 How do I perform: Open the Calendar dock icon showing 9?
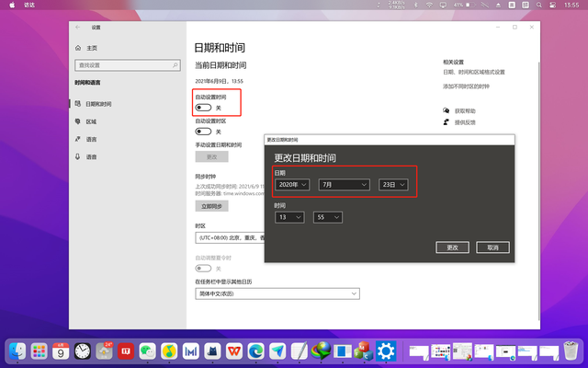pyautogui.click(x=61, y=351)
